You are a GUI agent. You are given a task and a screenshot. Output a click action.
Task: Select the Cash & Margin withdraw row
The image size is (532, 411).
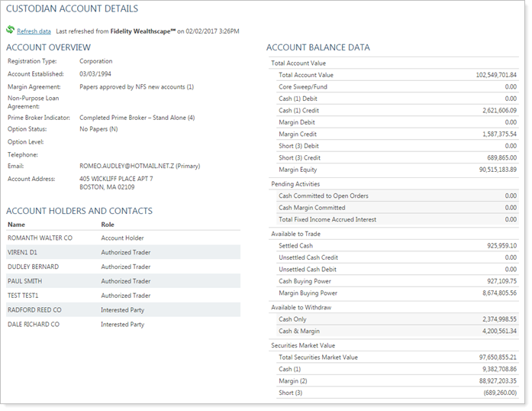point(394,331)
